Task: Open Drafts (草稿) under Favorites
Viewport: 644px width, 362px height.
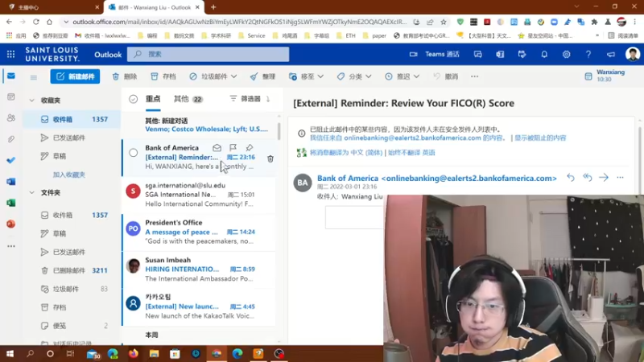Action: (73, 156)
